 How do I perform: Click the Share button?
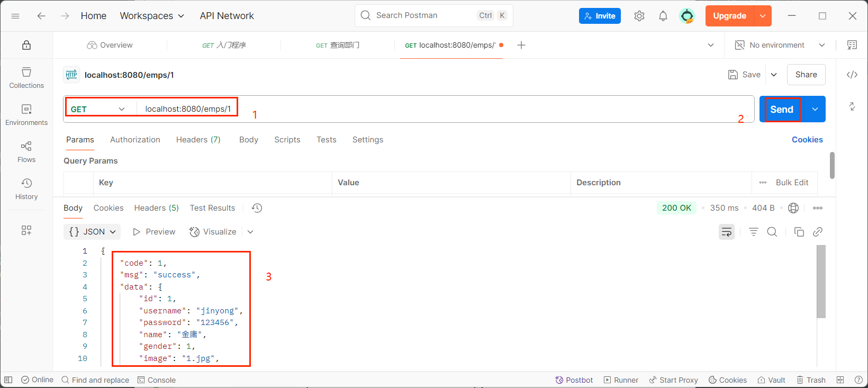[x=806, y=75]
